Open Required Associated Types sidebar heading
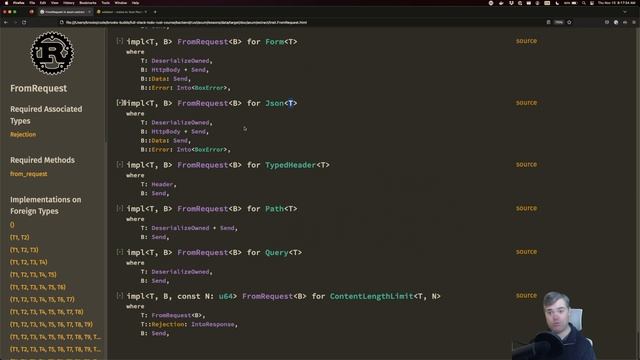 tap(46, 115)
